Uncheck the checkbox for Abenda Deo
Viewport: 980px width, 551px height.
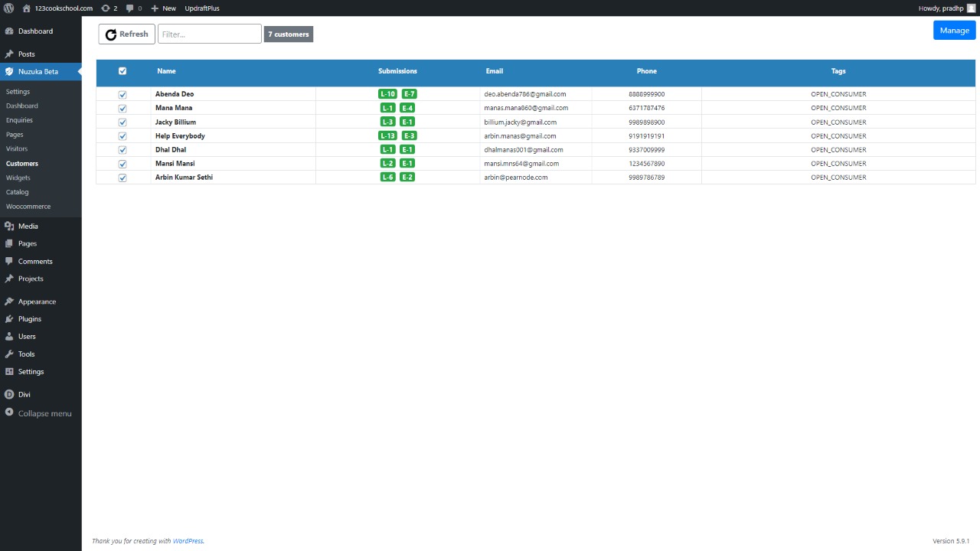click(x=122, y=95)
